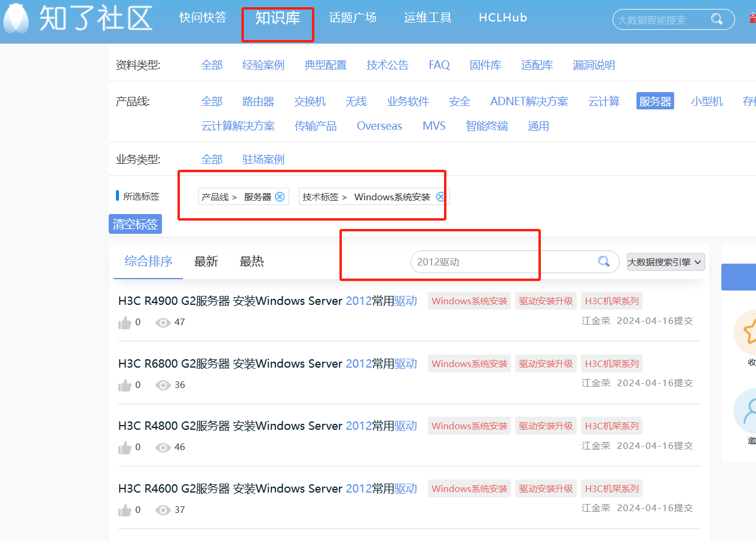Select 云计算解决方案 product line
Viewport: 756px width, 541px height.
(x=238, y=126)
